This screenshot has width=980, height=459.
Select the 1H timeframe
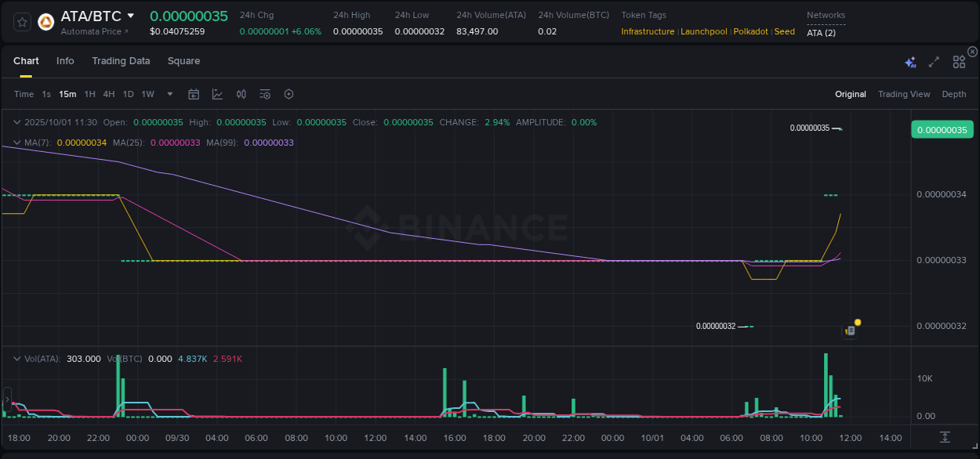click(89, 94)
